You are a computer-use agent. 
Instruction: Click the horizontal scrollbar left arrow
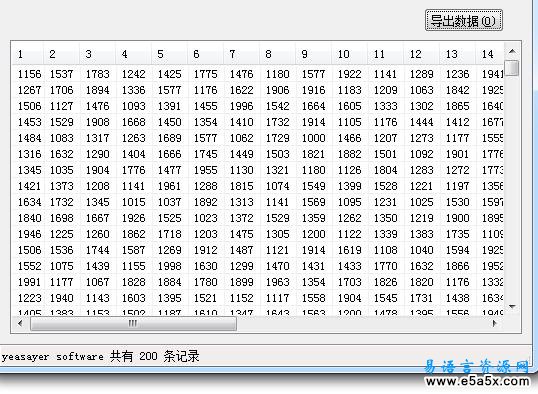(x=21, y=323)
